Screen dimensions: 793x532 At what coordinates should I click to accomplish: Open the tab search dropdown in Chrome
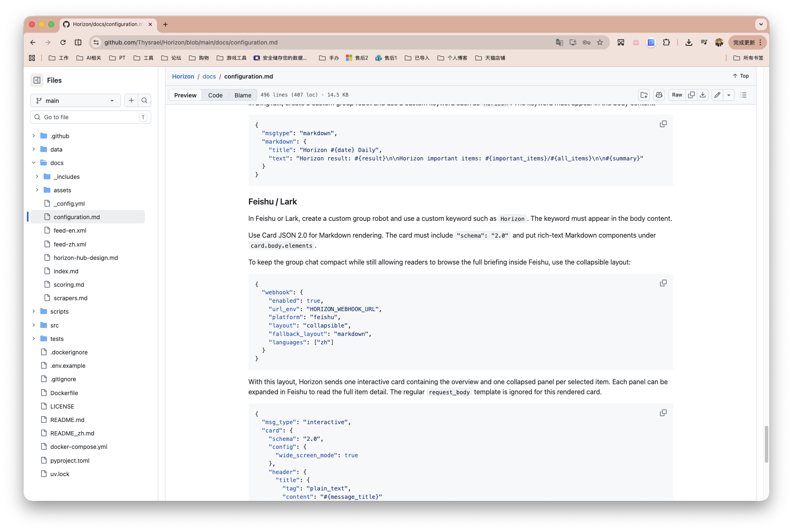(x=761, y=24)
